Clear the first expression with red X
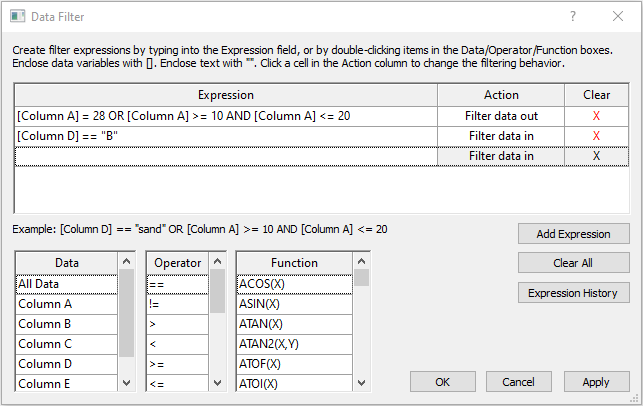This screenshot has width=643, height=406. point(596,116)
